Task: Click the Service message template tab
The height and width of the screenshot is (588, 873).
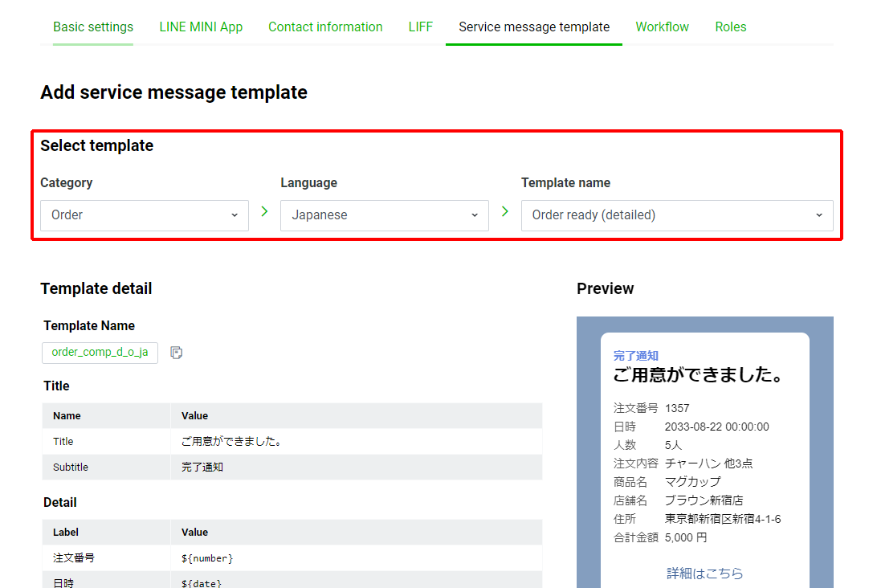Action: 534,27
